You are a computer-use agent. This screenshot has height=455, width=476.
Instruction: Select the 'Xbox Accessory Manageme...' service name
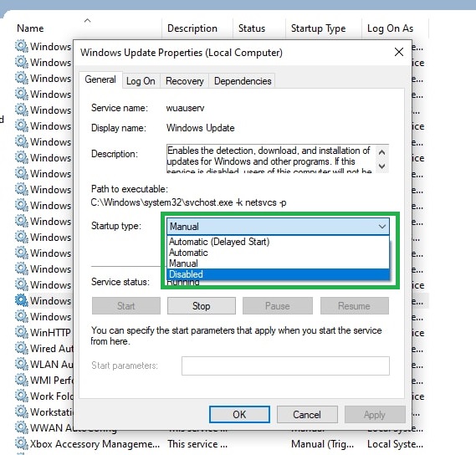coord(95,444)
